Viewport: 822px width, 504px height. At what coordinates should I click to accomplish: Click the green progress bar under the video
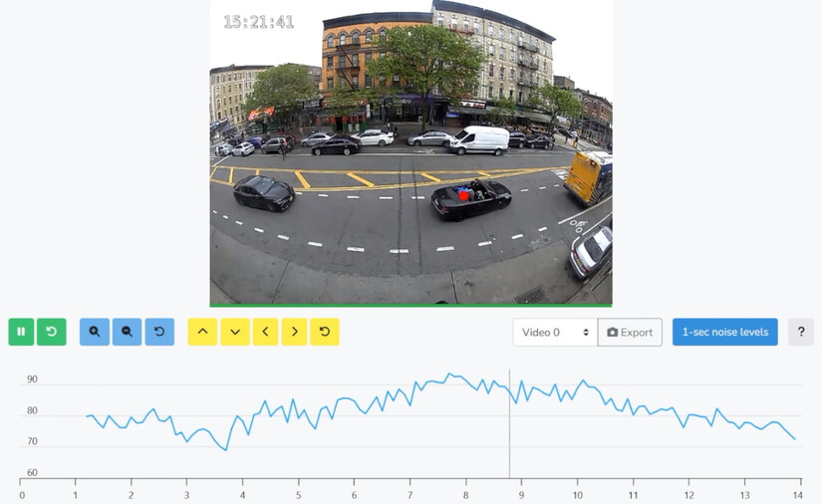pos(411,306)
